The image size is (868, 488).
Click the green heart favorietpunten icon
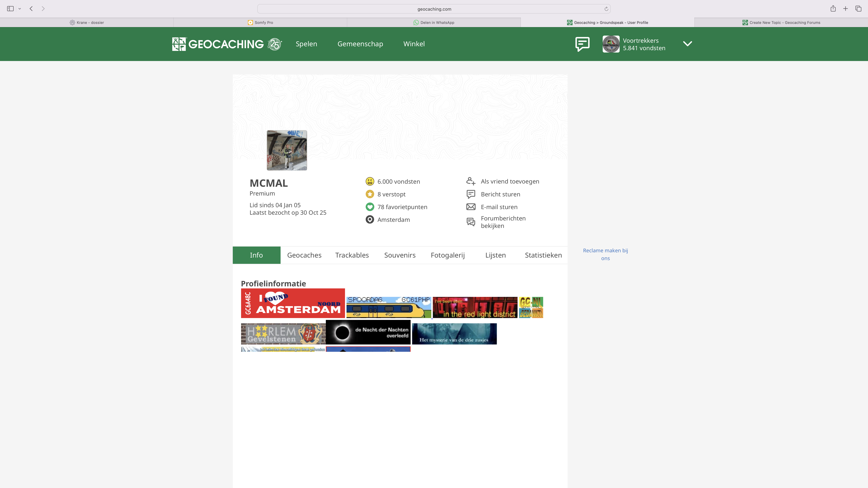[x=370, y=207]
